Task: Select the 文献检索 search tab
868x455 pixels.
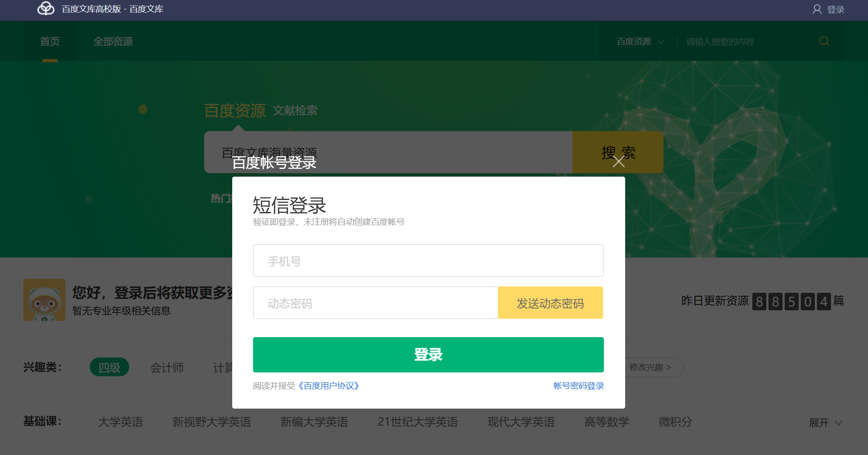Action: (295, 111)
